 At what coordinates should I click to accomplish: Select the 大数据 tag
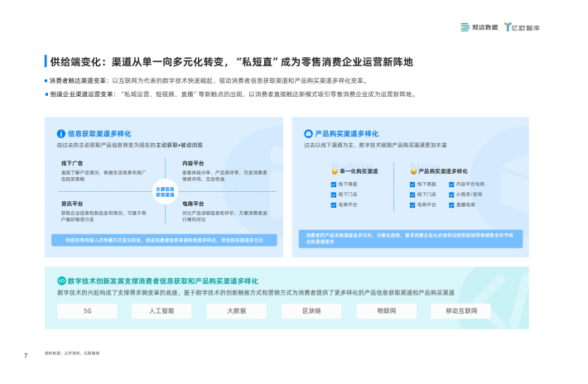point(237,311)
